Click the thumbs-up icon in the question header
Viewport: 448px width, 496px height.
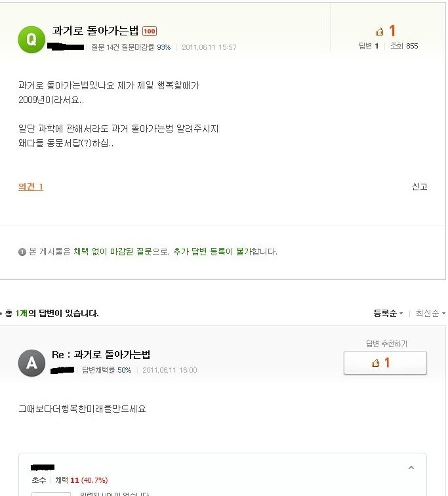tap(379, 31)
